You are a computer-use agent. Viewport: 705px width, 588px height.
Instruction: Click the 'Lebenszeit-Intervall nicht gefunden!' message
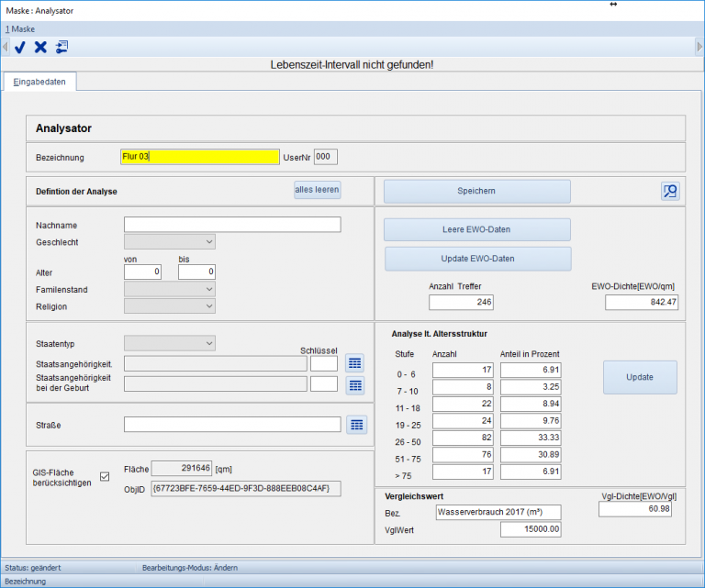coord(352,65)
